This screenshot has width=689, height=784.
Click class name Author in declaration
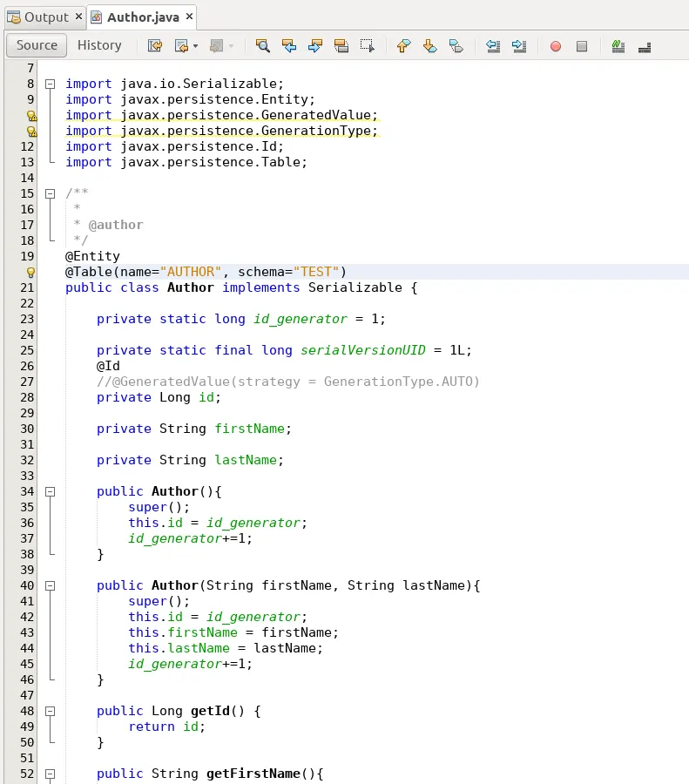(x=191, y=288)
